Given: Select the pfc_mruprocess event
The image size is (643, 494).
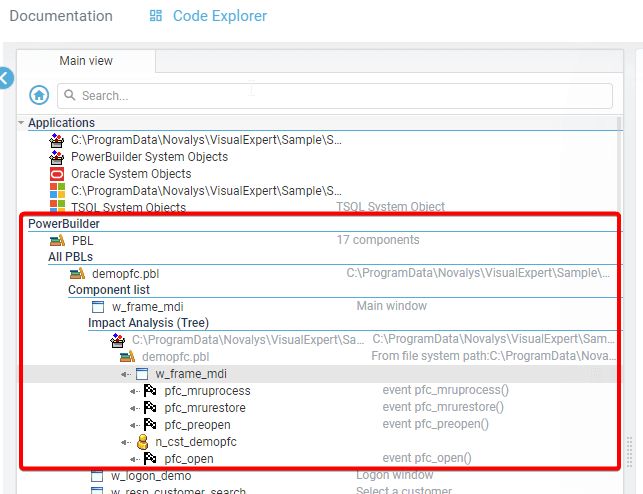Looking at the screenshot, I should pyautogui.click(x=207, y=391).
